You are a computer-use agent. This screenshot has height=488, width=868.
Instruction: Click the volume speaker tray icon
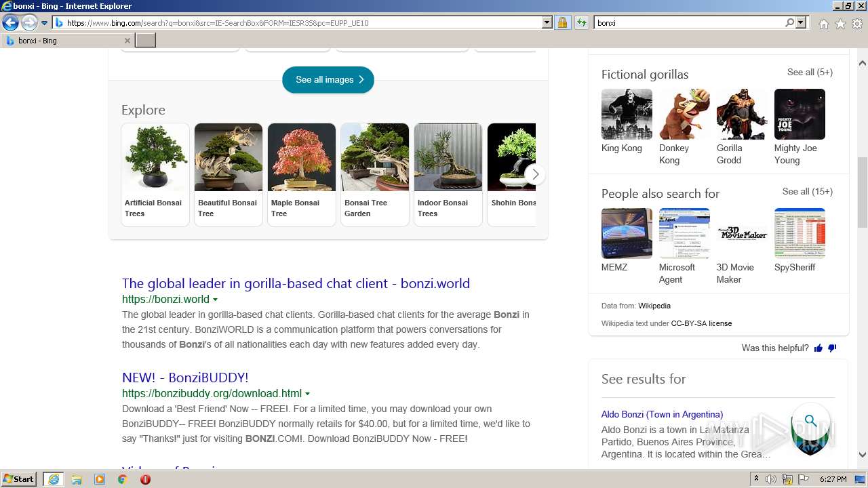click(x=771, y=479)
